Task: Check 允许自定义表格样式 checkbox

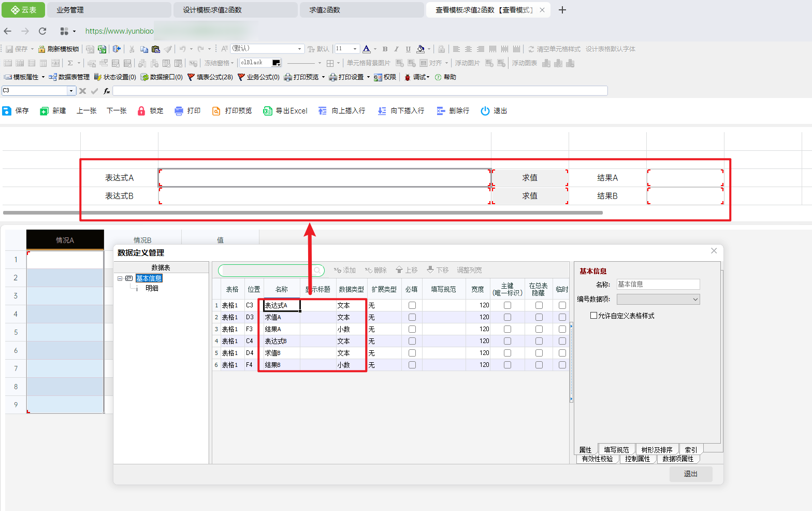Action: [593, 316]
